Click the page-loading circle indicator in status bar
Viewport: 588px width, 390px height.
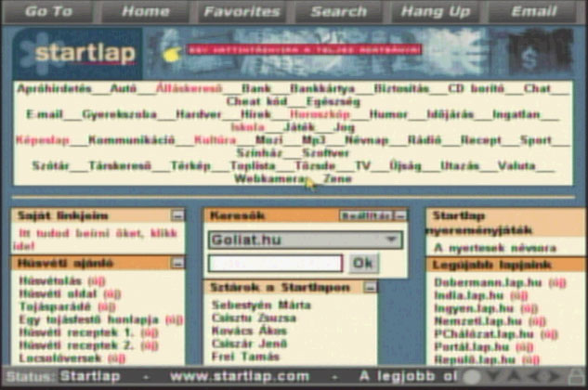[472, 376]
